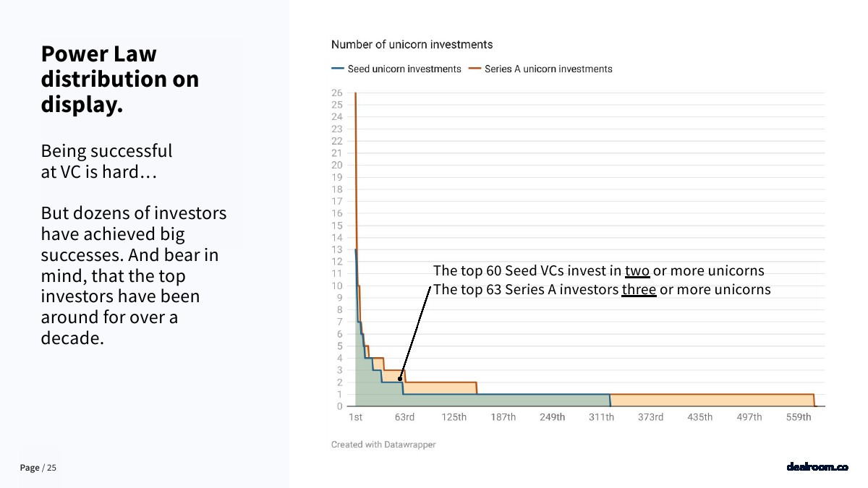Image resolution: width=868 pixels, height=488 pixels.
Task: Click the dealroom.co logo
Action: 817,467
